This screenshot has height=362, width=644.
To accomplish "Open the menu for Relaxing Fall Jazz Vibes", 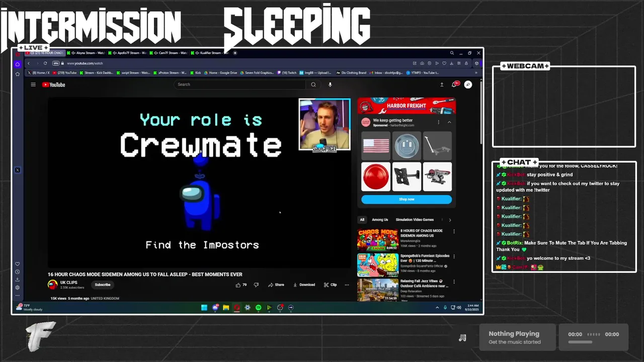I will [454, 282].
